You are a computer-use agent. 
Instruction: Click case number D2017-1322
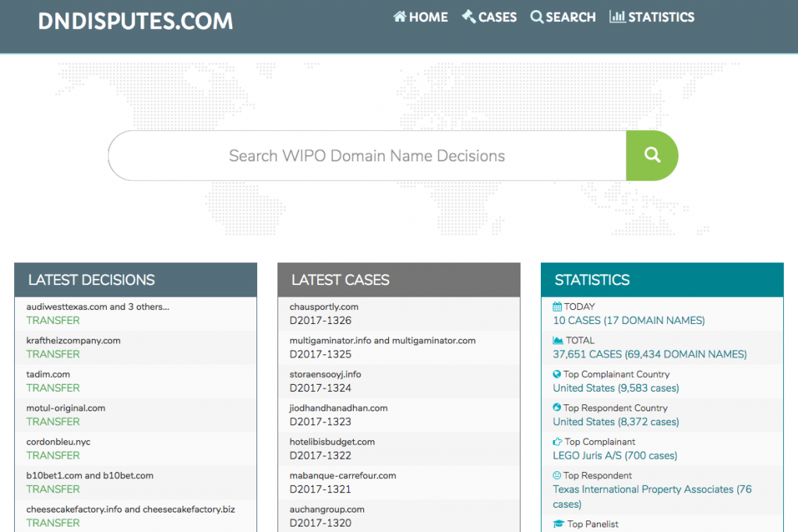click(x=320, y=455)
